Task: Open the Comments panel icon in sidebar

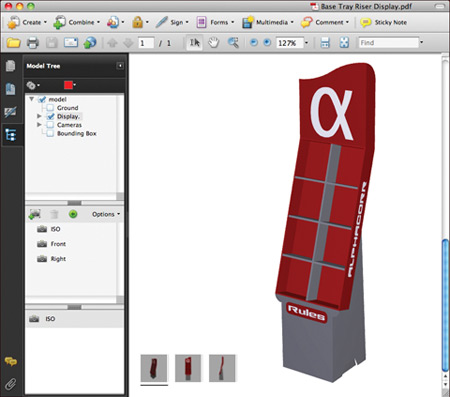Action: tap(11, 361)
